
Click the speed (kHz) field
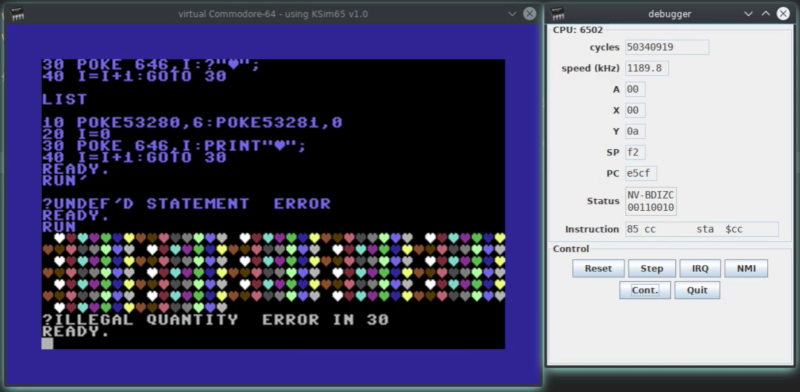pos(647,68)
